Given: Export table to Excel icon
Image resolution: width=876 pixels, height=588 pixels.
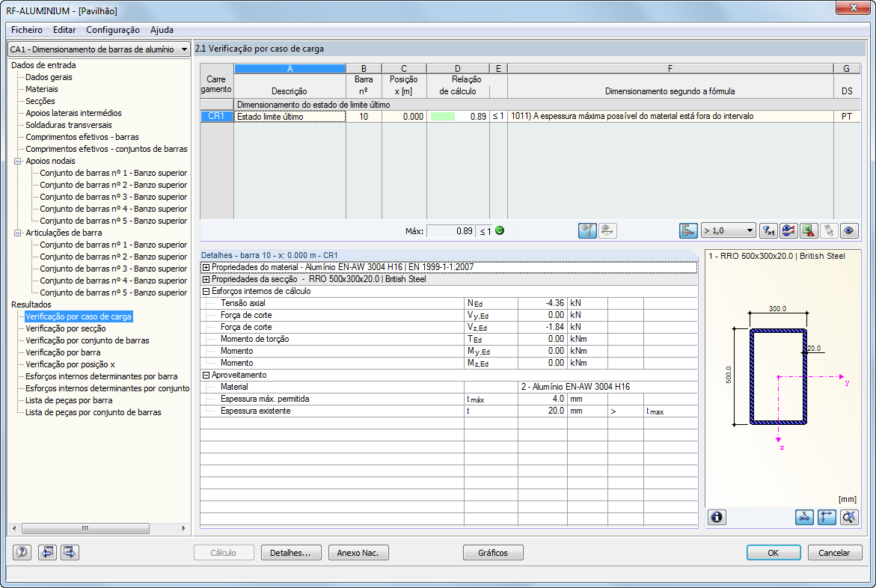Looking at the screenshot, I should tap(809, 231).
